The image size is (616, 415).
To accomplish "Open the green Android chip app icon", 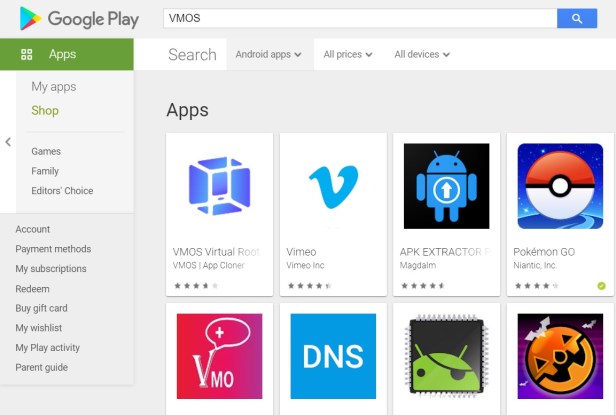I will pos(446,357).
